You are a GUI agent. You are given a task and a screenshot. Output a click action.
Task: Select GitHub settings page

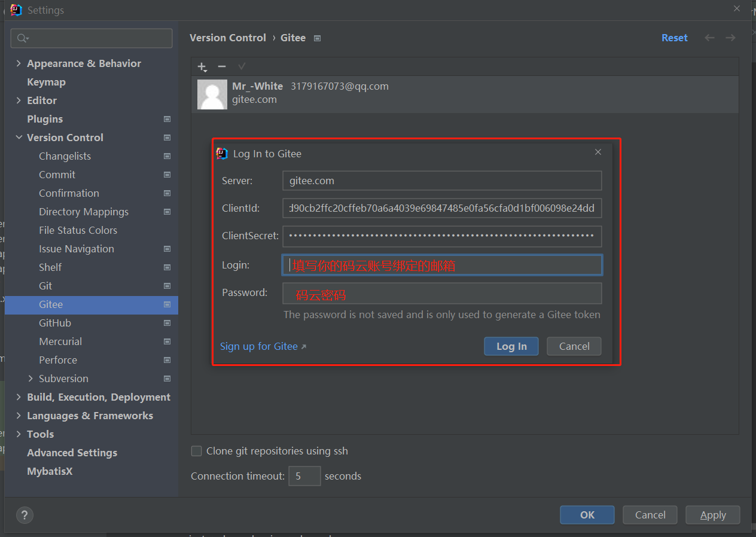click(x=55, y=323)
